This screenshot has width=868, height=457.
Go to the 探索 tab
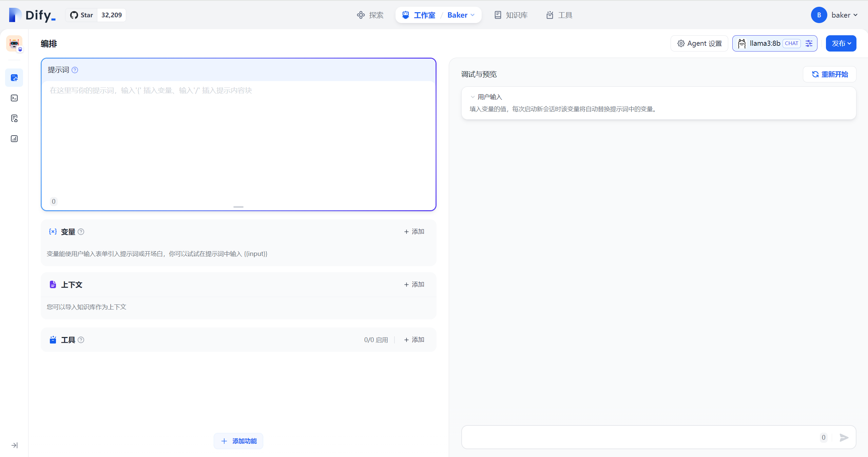(370, 15)
